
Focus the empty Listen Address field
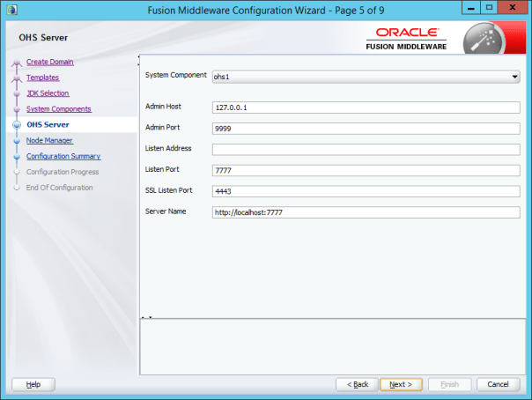(366, 149)
